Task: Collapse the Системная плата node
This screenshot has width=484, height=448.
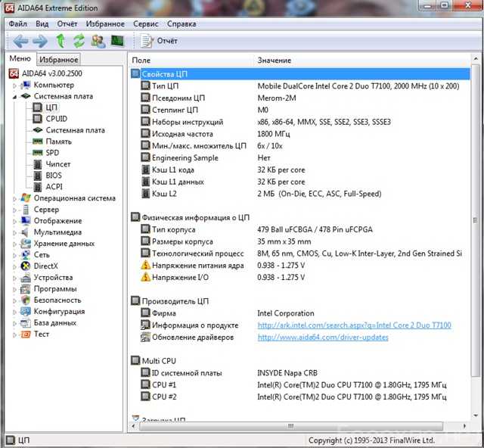Action: coord(14,97)
